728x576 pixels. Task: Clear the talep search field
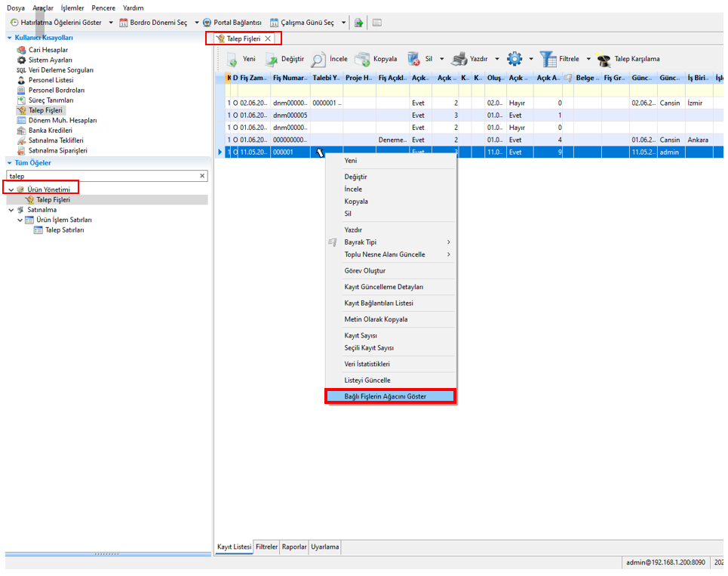tap(201, 176)
